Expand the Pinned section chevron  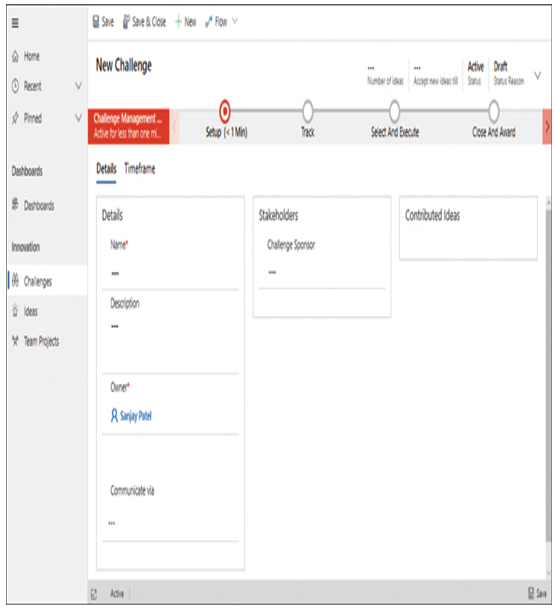pos(78,118)
